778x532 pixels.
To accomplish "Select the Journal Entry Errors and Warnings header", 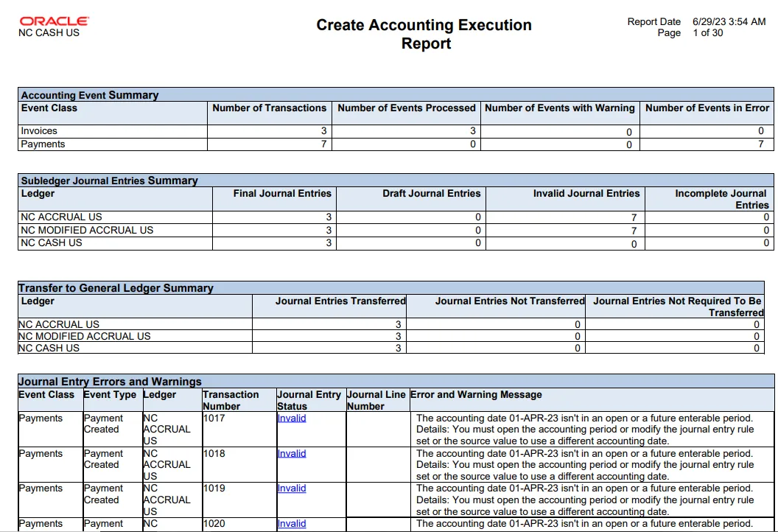I will pyautogui.click(x=110, y=382).
